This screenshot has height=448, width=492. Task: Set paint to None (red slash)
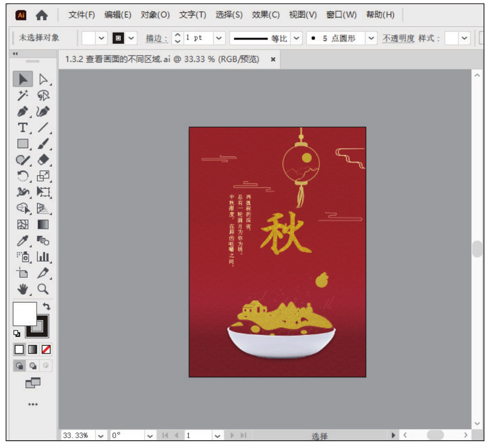point(46,349)
